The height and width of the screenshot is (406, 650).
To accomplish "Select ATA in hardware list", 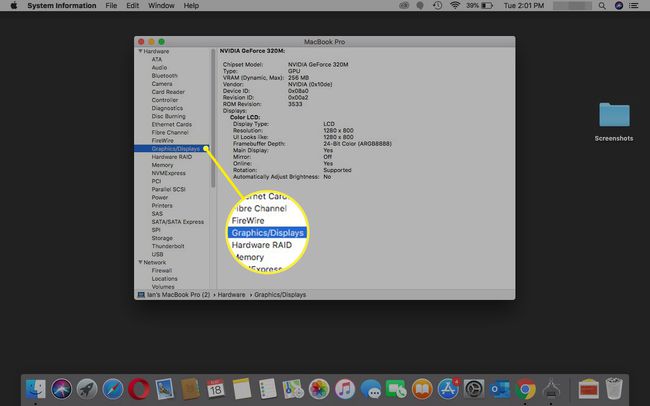I will tap(157, 59).
